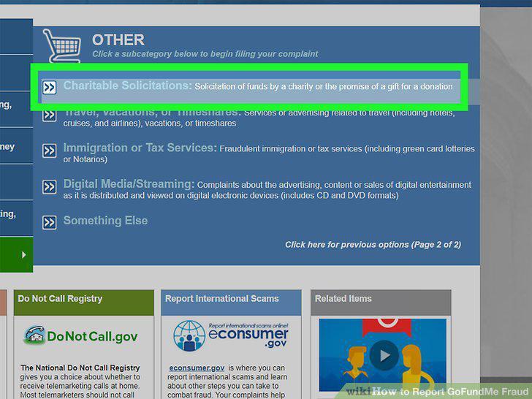This screenshot has width=532, height=399.
Task: Click the Related Items header
Action: 381,303
